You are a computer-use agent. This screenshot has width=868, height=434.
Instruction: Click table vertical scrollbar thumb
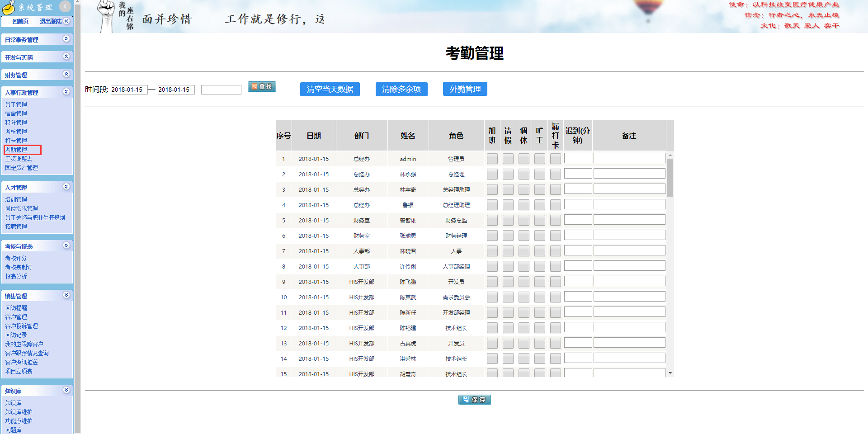coord(670,177)
